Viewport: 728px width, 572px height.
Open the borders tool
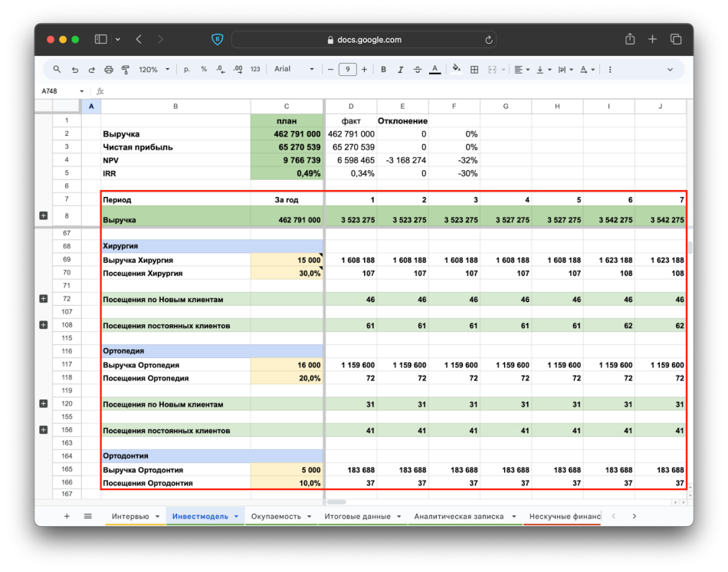click(474, 70)
